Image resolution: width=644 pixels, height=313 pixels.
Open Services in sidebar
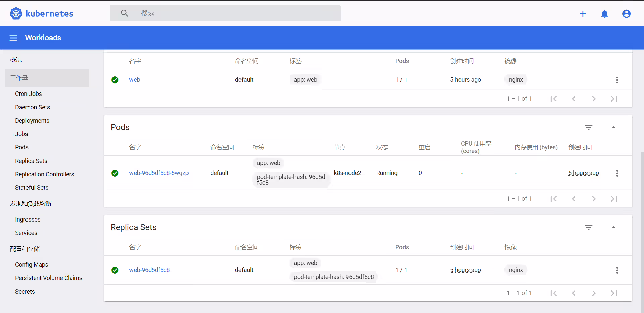[26, 233]
